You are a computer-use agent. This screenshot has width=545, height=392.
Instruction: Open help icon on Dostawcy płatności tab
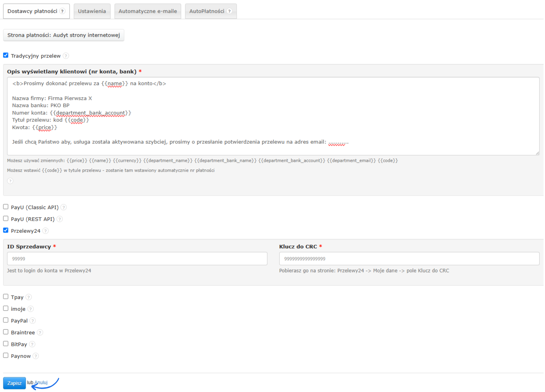pyautogui.click(x=62, y=11)
